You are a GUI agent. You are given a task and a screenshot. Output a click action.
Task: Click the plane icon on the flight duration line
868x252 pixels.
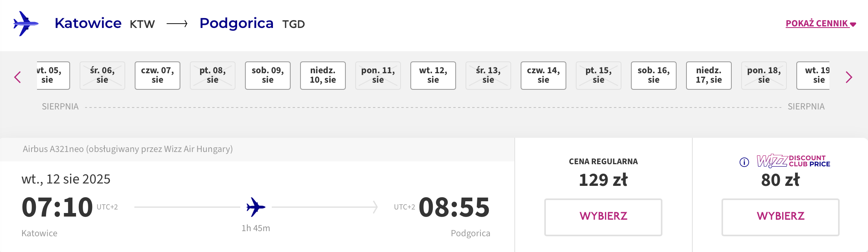(x=256, y=207)
